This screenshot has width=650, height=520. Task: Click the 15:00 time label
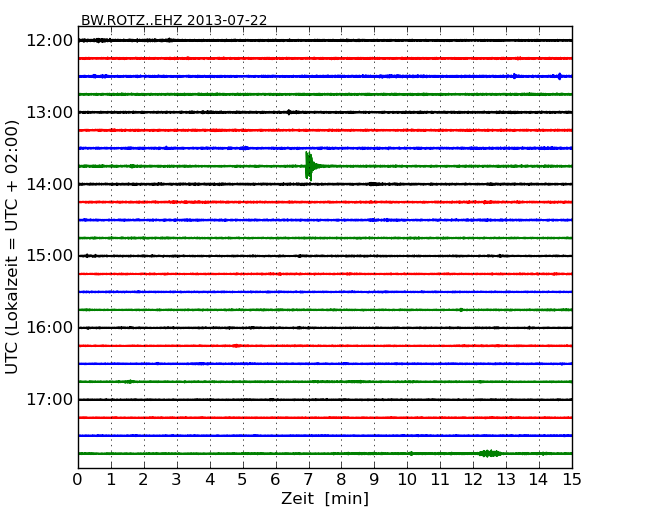pyautogui.click(x=49, y=256)
